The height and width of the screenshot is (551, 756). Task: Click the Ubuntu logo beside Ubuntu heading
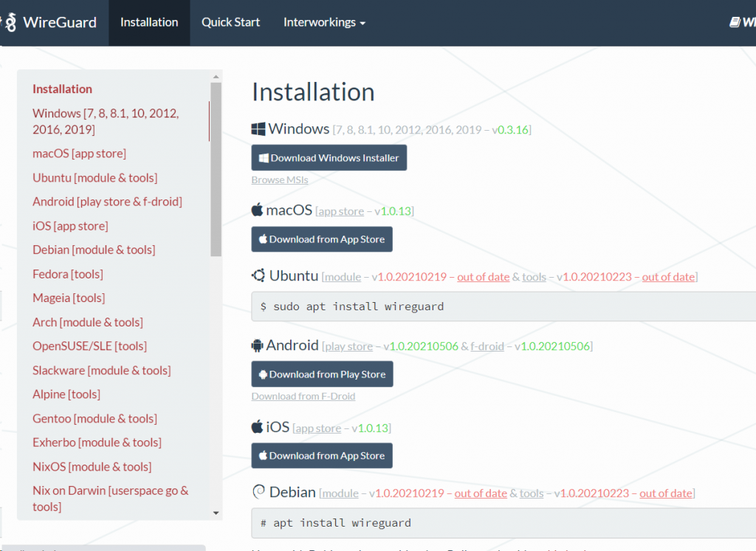(x=258, y=275)
